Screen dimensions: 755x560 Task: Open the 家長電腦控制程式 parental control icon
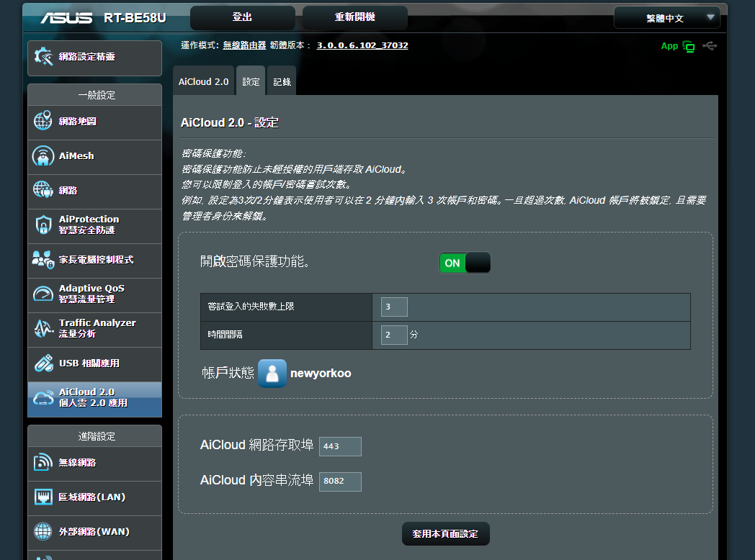43,260
